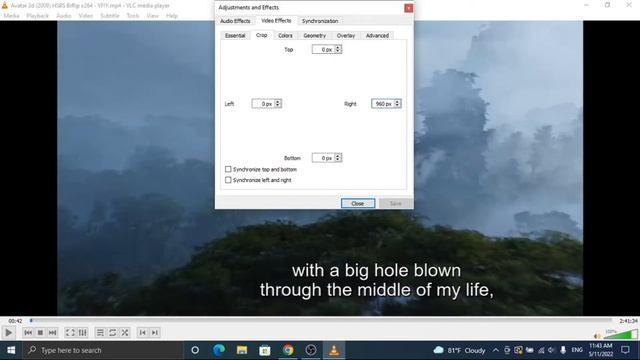Open Google Chrome from taskbar
This screenshot has height=360, width=640.
[288, 350]
